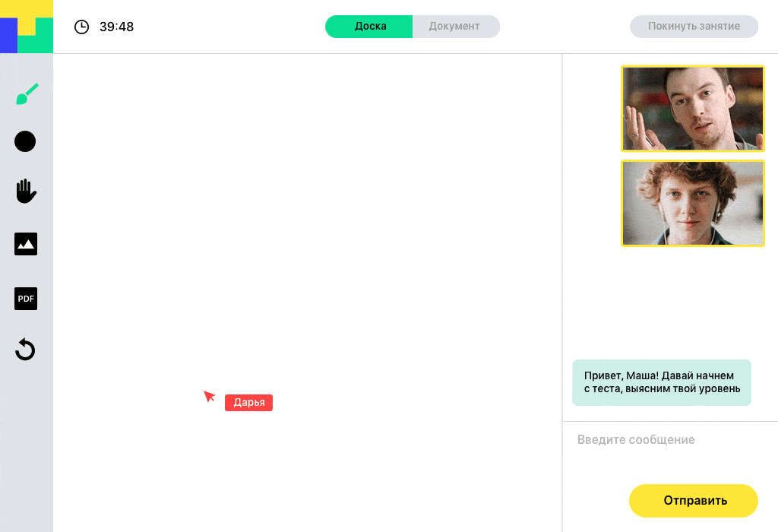Switch to the Доска tab
778x532 pixels.
369,27
